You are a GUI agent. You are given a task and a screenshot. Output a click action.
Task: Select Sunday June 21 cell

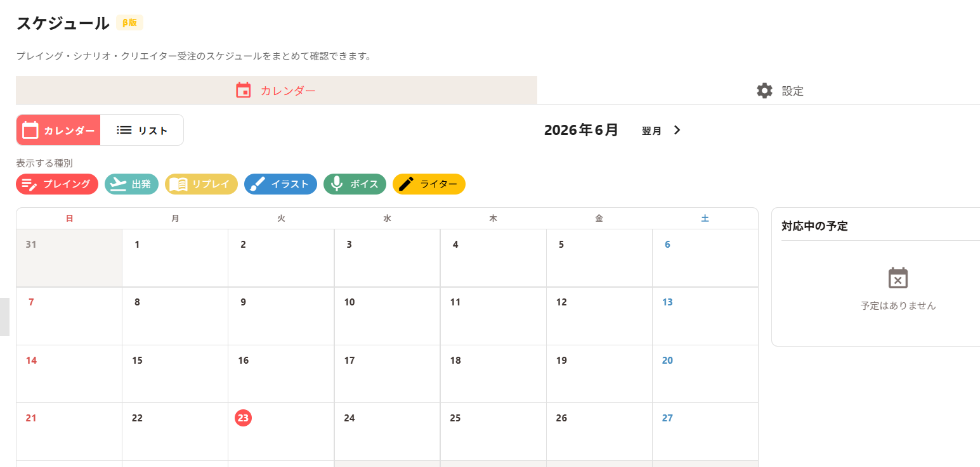pyautogui.click(x=69, y=432)
